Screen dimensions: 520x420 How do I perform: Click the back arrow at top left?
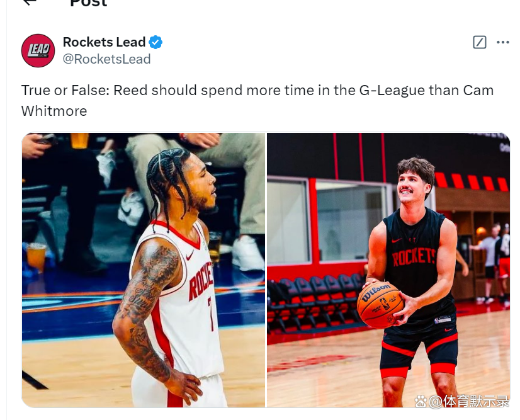28,3
